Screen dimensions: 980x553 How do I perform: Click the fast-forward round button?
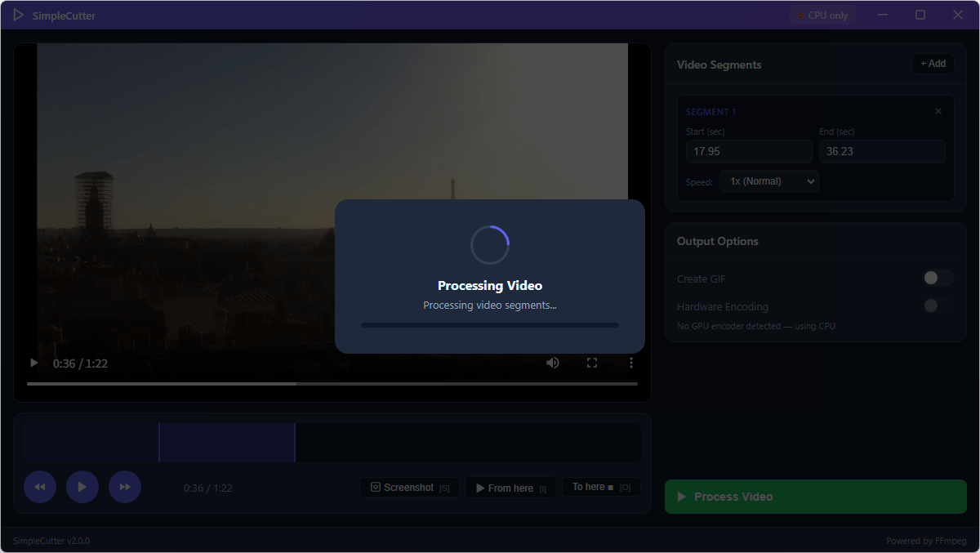coord(125,487)
